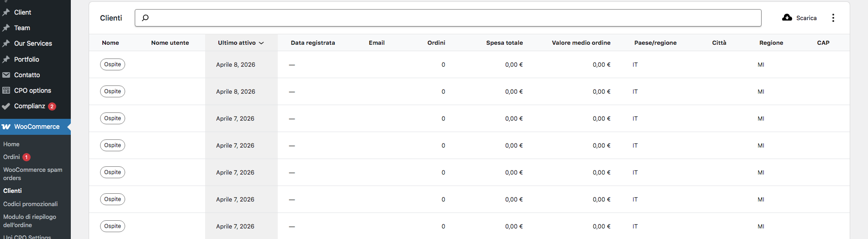The image size is (868, 239).
Task: Click the pin icon next to Team
Action: (x=6, y=28)
